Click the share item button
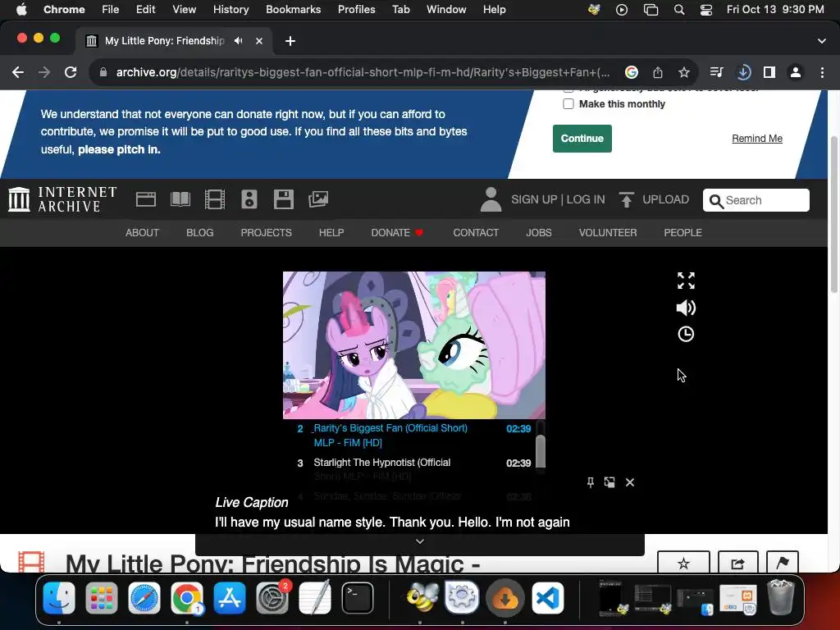 737,563
